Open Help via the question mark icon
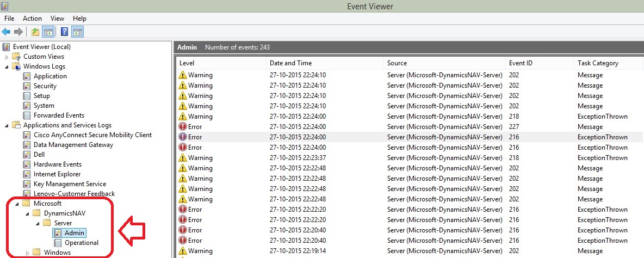The width and height of the screenshot is (644, 258). click(x=64, y=32)
